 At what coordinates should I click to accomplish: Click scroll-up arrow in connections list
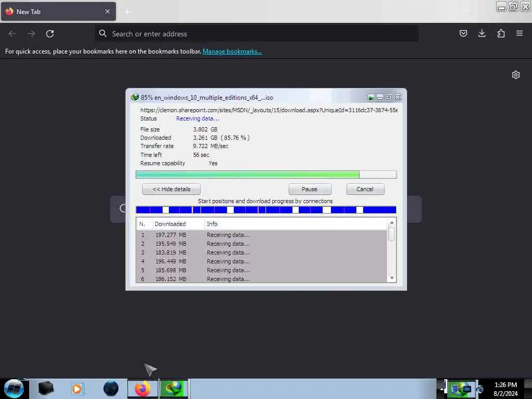click(x=392, y=223)
